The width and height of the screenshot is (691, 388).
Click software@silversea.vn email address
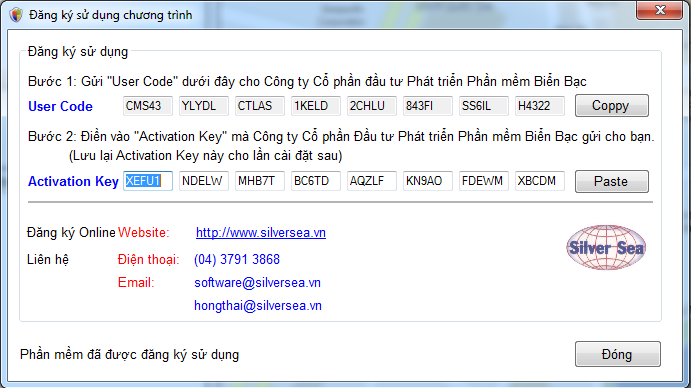point(257,283)
